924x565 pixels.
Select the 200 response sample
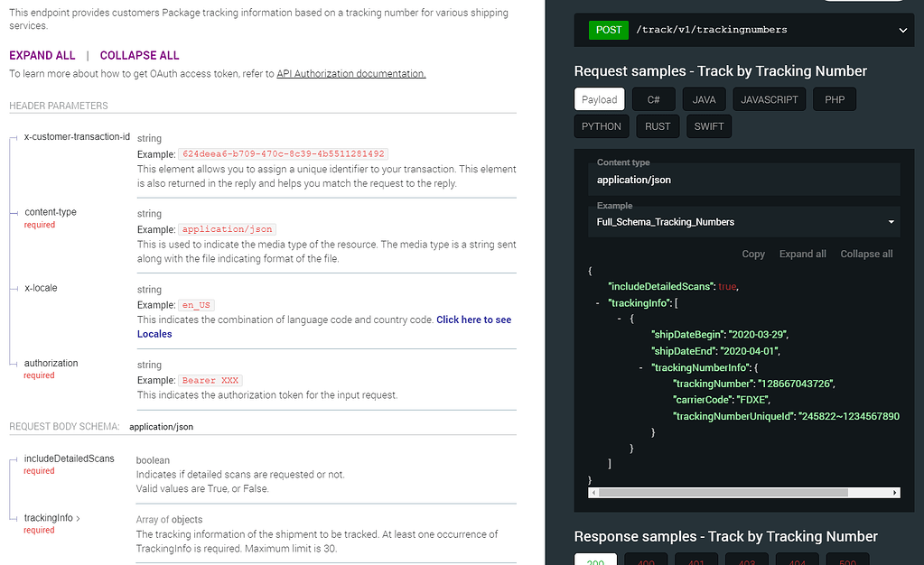594,561
